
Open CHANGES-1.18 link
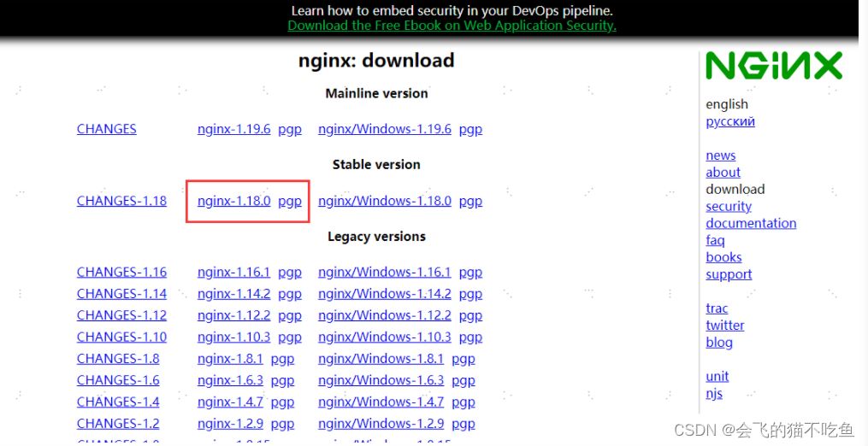click(x=121, y=201)
